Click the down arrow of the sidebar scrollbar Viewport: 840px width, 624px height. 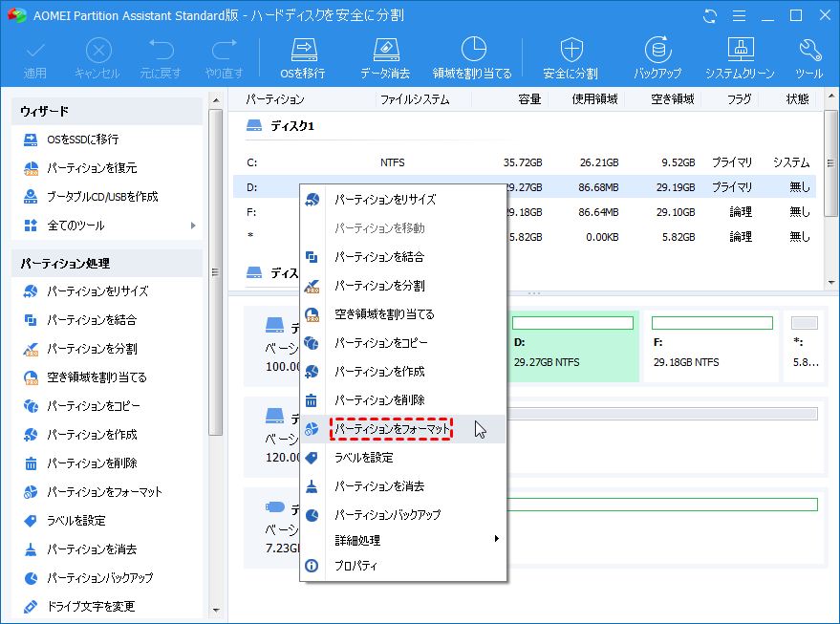click(216, 610)
